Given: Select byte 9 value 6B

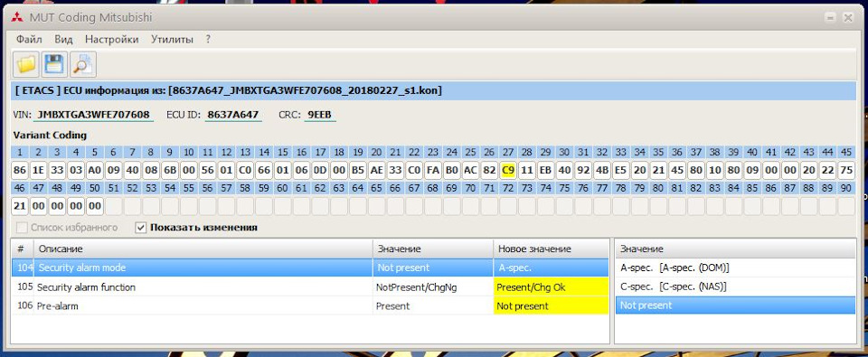Looking at the screenshot, I should [169, 171].
